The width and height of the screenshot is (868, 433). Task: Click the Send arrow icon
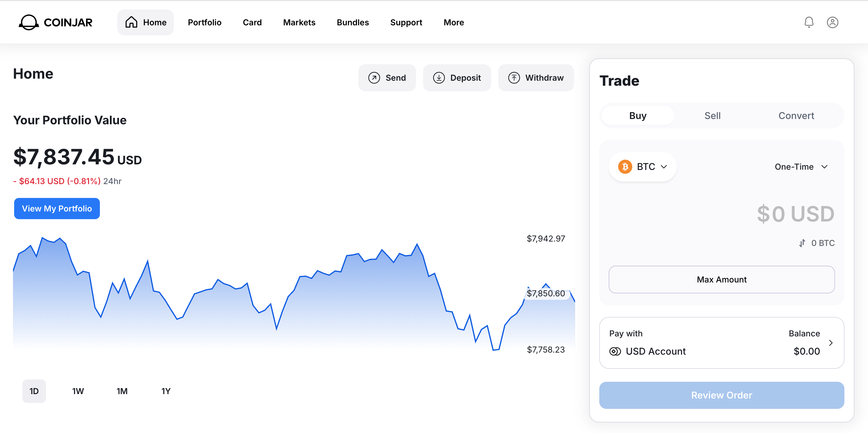click(x=374, y=78)
